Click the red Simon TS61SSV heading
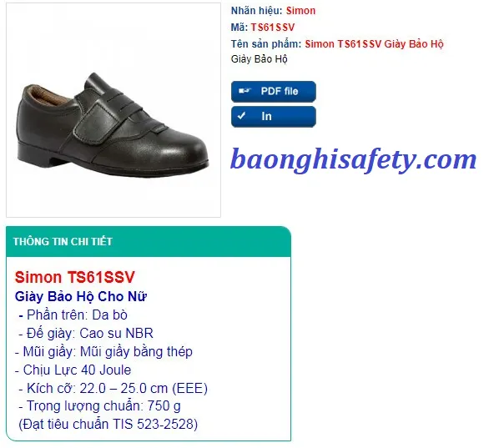This screenshot has height=448, width=489. (74, 277)
